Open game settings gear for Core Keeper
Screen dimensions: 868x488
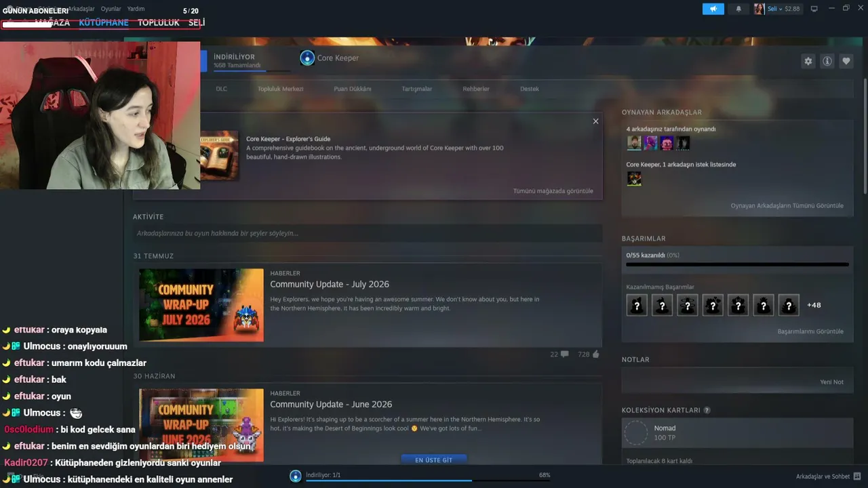tap(808, 61)
